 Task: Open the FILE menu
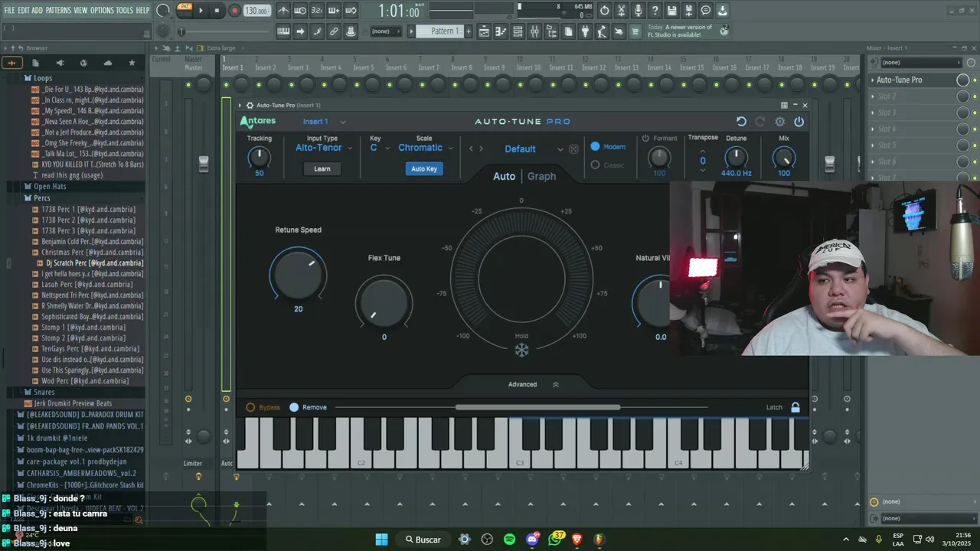tap(9, 10)
